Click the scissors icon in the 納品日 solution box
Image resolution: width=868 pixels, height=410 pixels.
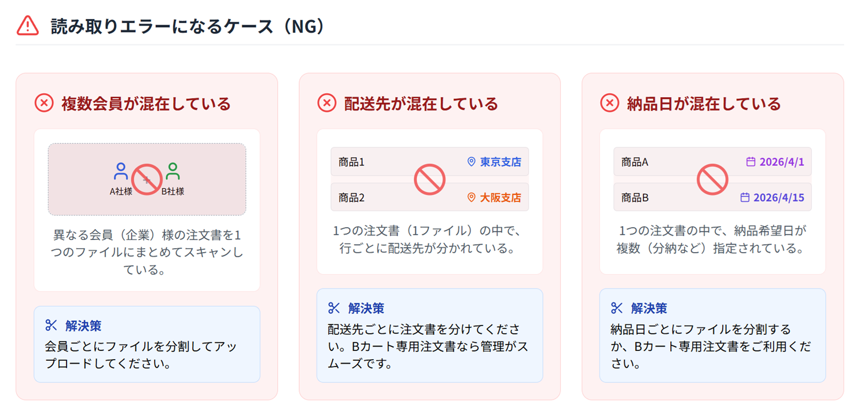point(617,308)
